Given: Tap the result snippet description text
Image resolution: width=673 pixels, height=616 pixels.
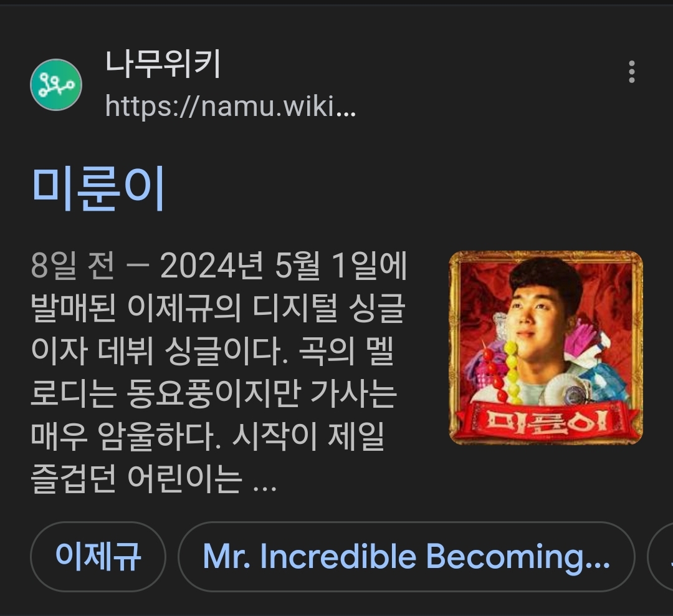Looking at the screenshot, I should pyautogui.click(x=219, y=372).
